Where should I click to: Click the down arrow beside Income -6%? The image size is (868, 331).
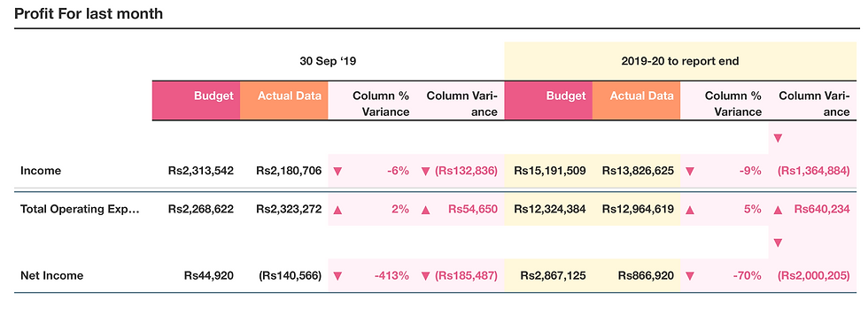[x=337, y=171]
